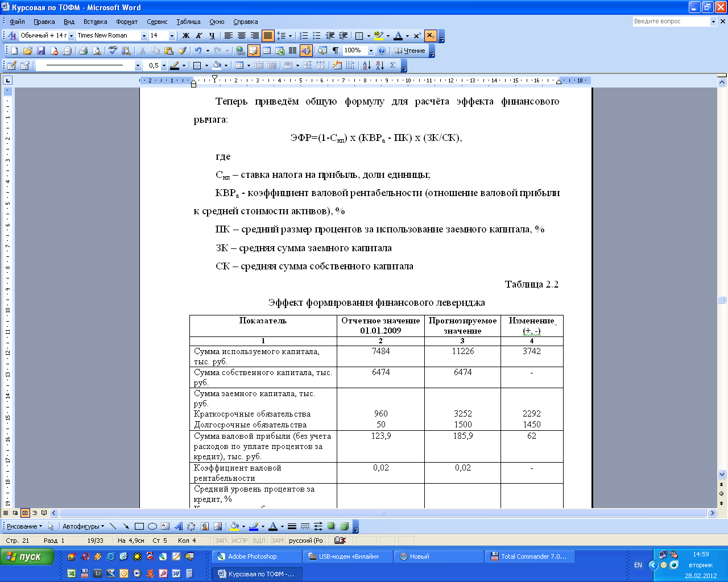Toggle nonprinting paragraph marks

coord(336,51)
